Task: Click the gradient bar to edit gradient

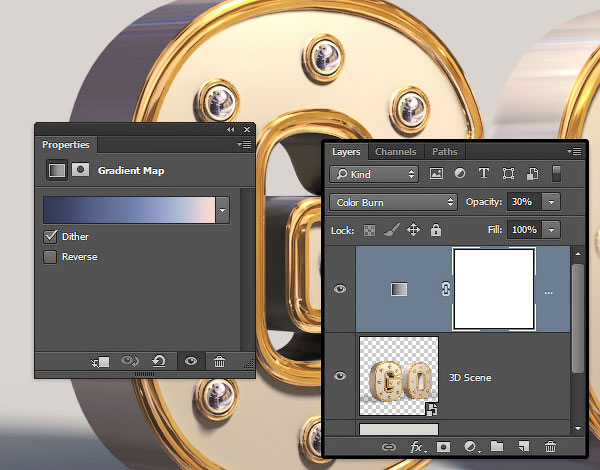Action: coord(129,209)
